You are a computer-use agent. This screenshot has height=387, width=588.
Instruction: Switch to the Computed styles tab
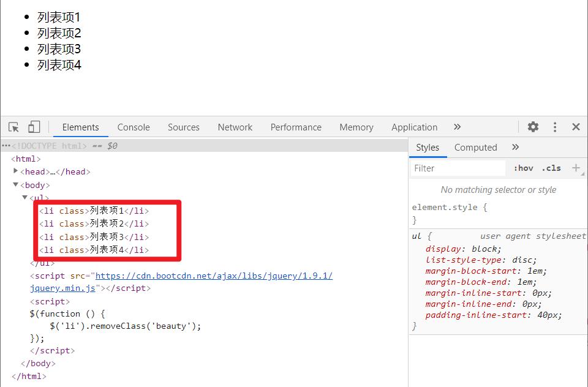click(475, 148)
